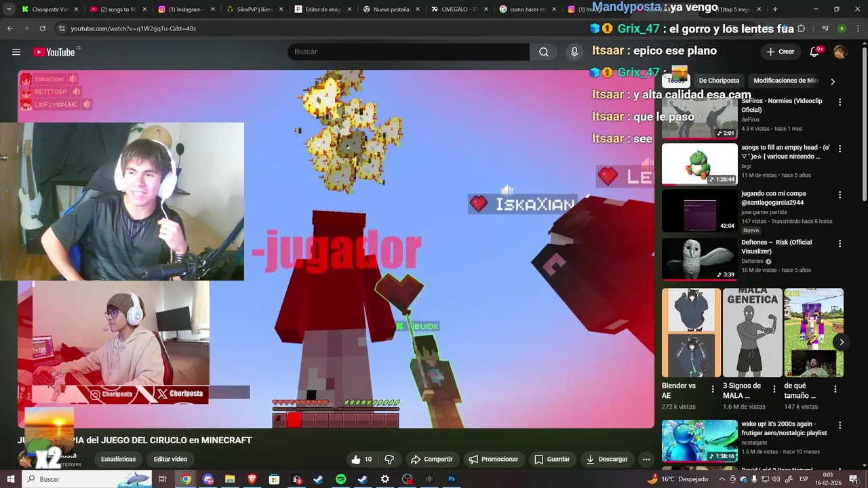The width and height of the screenshot is (868, 488).
Task: Open more actions under the video
Action: coord(646,459)
